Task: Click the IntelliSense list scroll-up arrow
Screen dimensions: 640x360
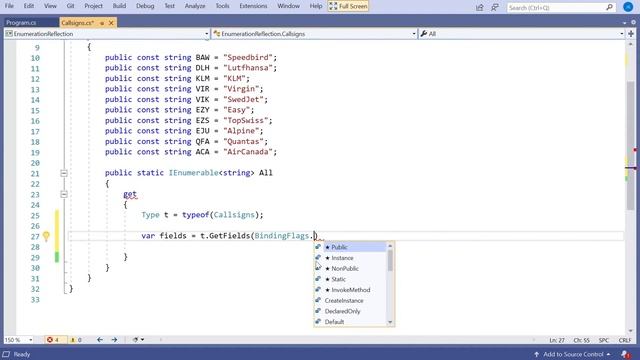Action: tap(390, 246)
